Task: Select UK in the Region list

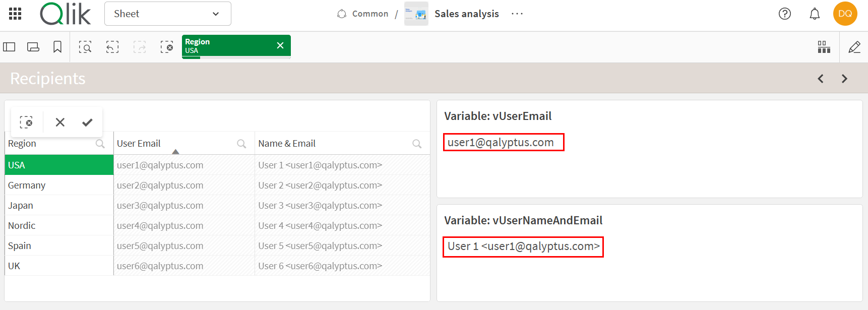Action: [x=59, y=266]
